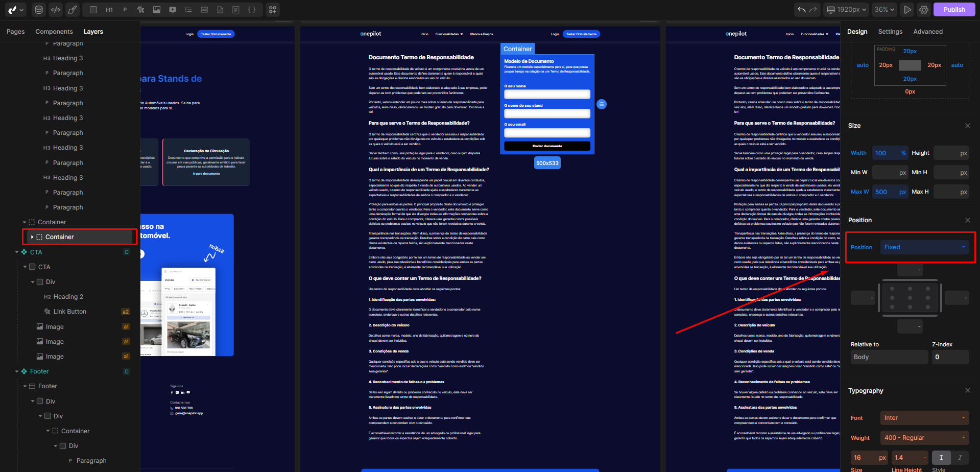This screenshot has height=472, width=980.
Task: Click the left auto margin value
Action: coord(863,65)
